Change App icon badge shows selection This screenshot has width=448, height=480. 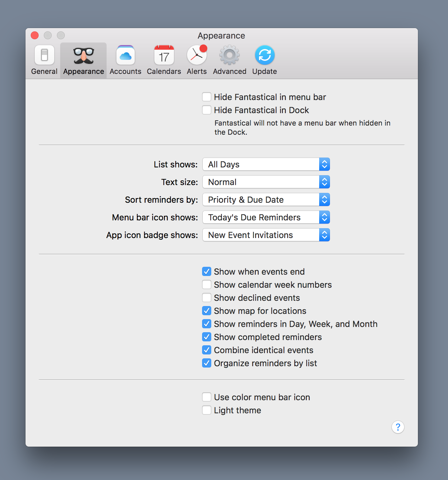tap(266, 235)
